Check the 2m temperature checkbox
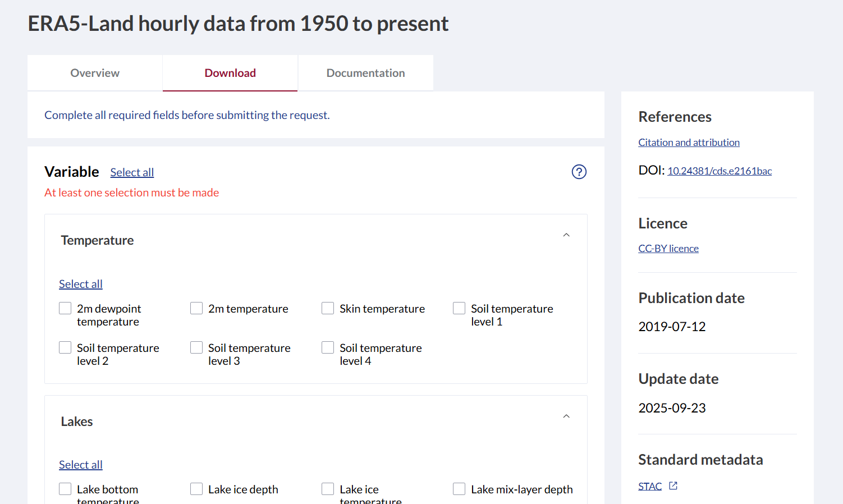Viewport: 843px width, 504px height. tap(196, 308)
